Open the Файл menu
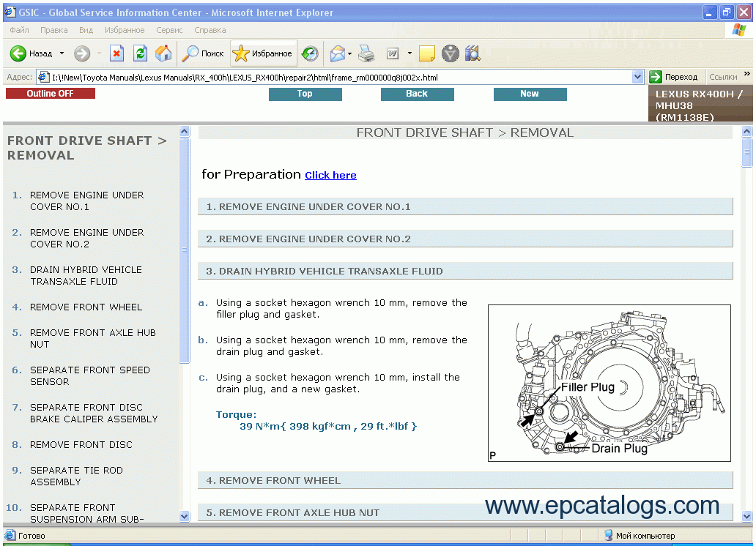The width and height of the screenshot is (756, 546). point(19,30)
